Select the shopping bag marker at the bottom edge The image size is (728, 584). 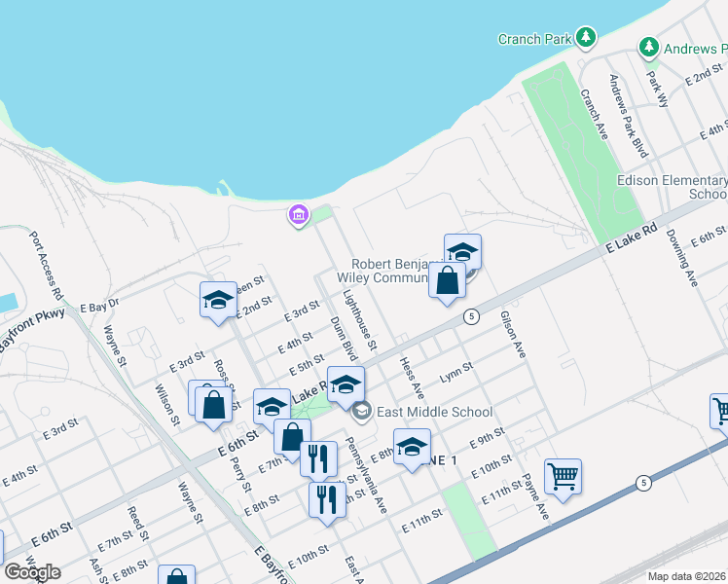176,575
